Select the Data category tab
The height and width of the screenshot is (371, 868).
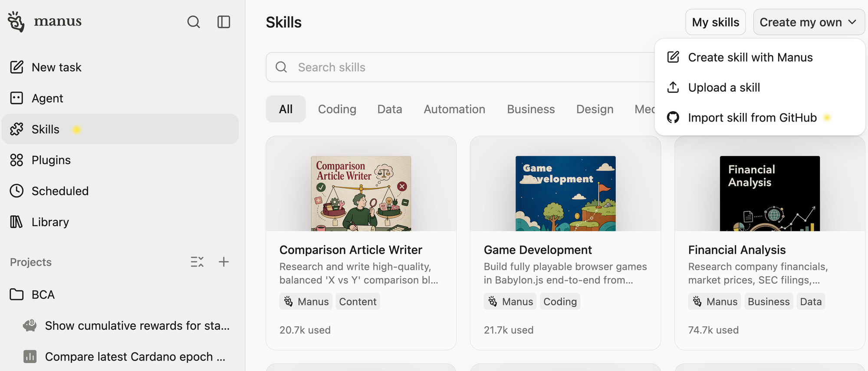(x=390, y=109)
